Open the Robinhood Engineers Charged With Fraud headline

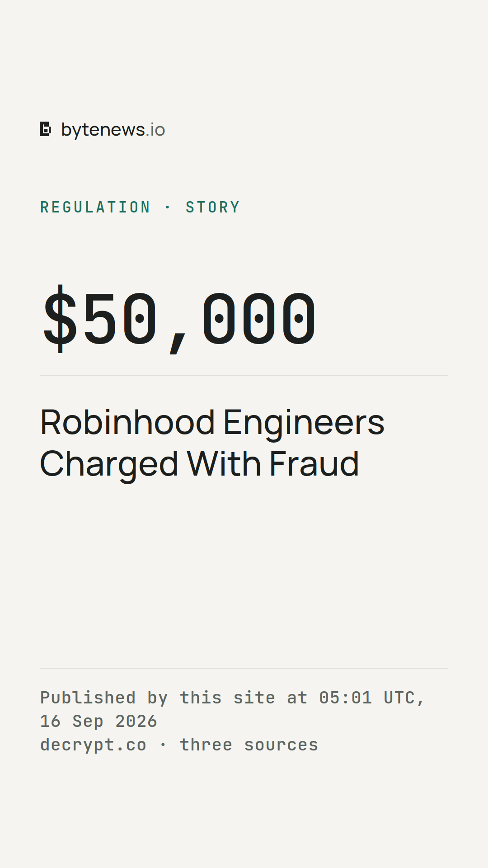click(x=212, y=443)
